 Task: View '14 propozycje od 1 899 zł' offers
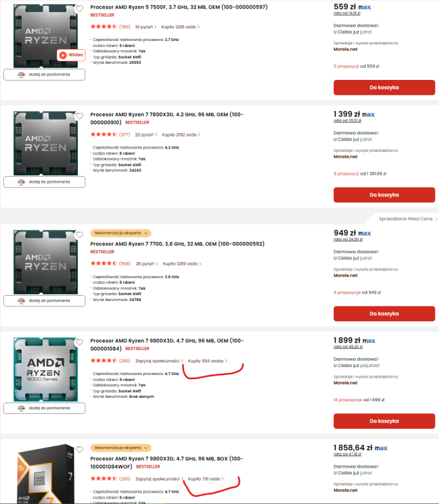click(359, 400)
